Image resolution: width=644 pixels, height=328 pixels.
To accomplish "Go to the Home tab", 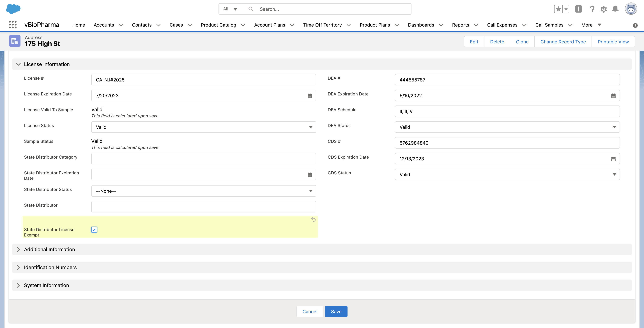I will (x=79, y=25).
